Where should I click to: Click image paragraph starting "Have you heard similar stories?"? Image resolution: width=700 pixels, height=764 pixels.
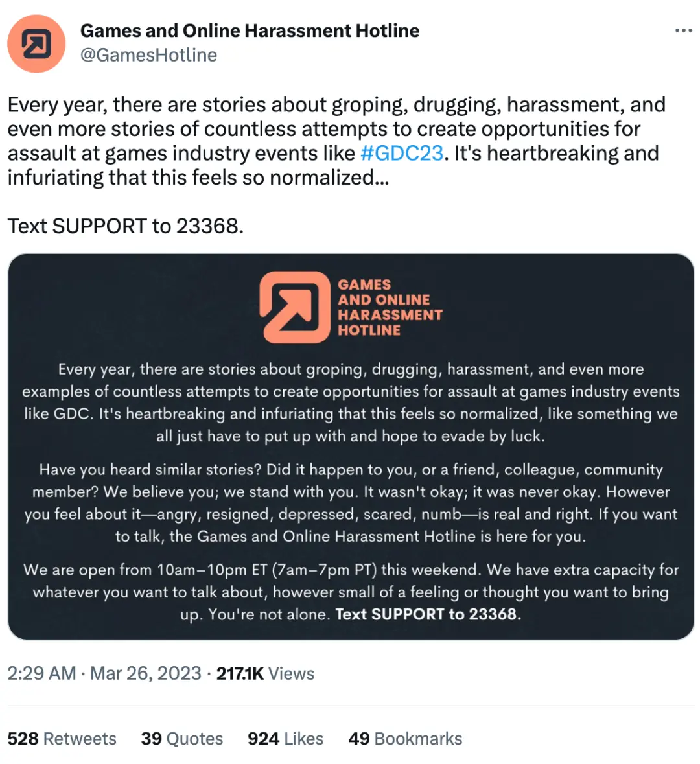[351, 503]
